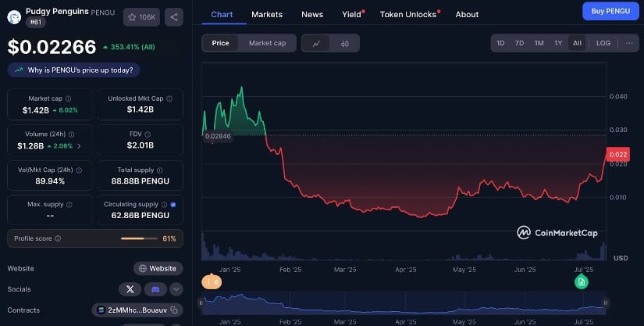Click the green document event marker near Jul '25

[x=581, y=282]
